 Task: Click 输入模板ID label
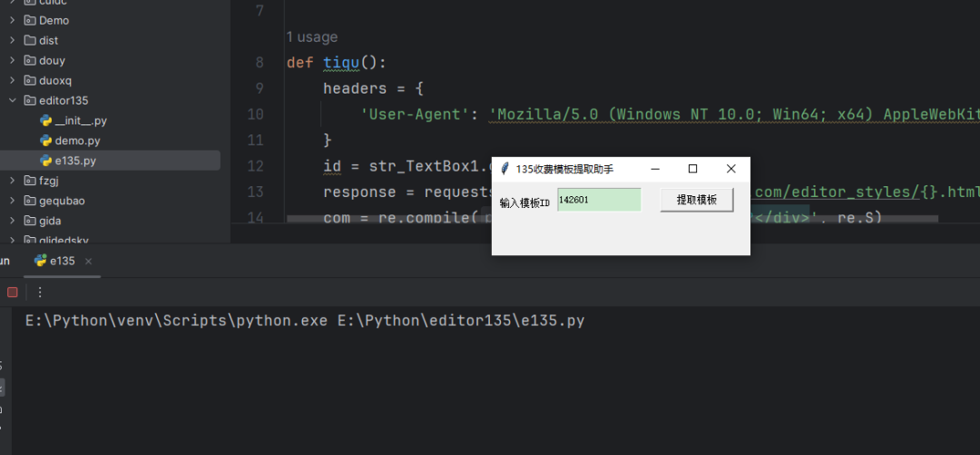tap(525, 203)
